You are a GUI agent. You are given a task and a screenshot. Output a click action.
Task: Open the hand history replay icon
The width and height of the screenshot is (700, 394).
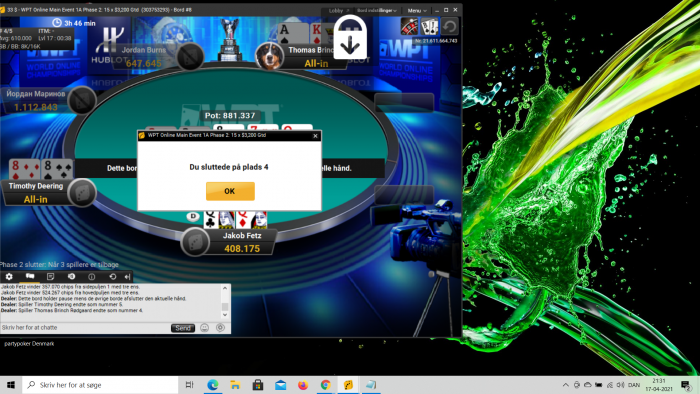112,277
